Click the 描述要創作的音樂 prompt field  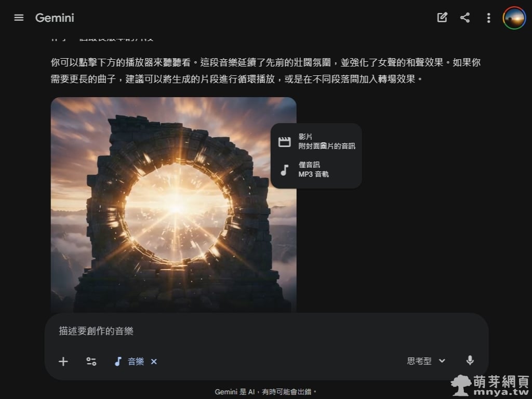[x=260, y=331]
